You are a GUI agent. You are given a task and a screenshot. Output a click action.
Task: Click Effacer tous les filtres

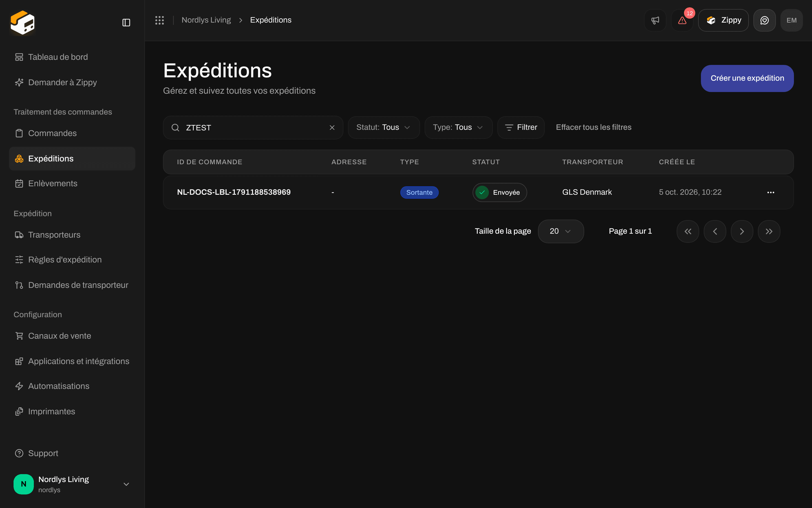pyautogui.click(x=593, y=127)
